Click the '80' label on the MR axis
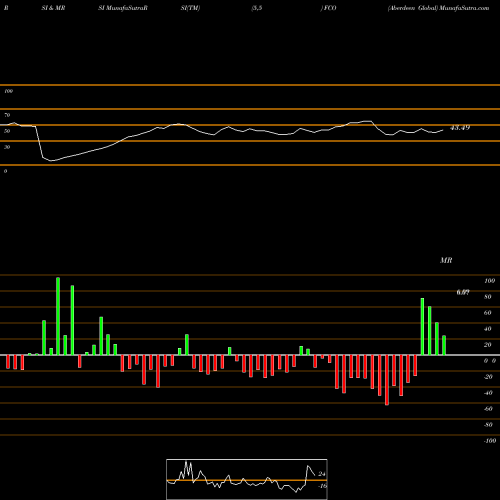The image size is (500, 500). [x=488, y=297]
